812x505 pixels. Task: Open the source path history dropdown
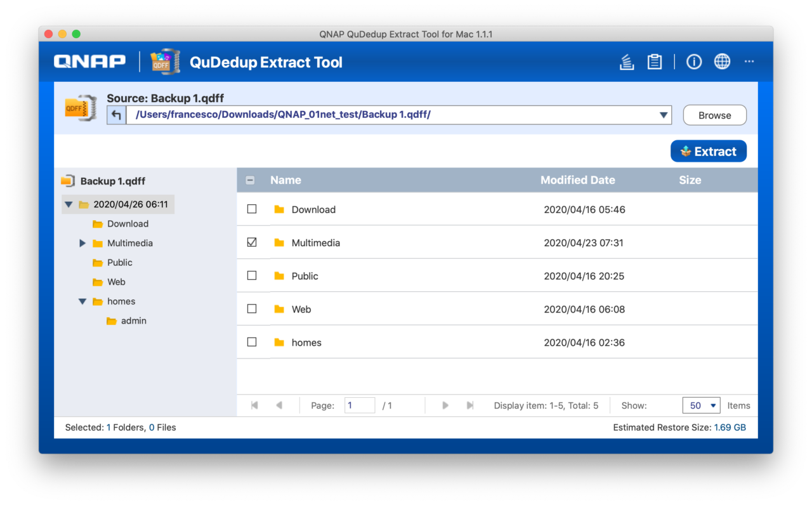pyautogui.click(x=664, y=115)
